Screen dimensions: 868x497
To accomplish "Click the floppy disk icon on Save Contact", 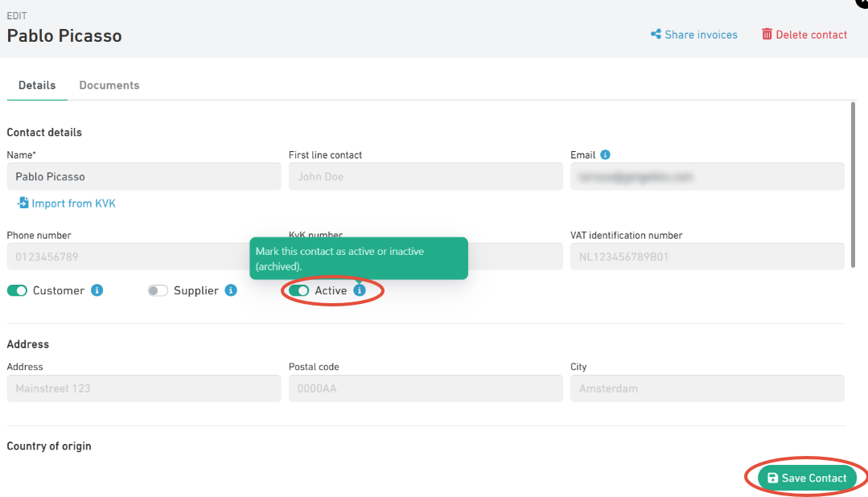I will (x=772, y=478).
